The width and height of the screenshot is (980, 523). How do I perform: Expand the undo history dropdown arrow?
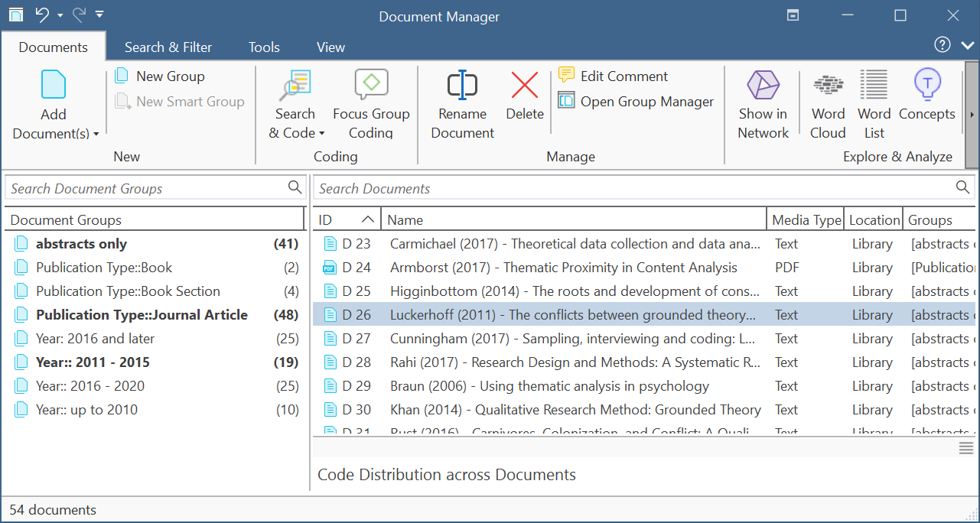tap(60, 15)
